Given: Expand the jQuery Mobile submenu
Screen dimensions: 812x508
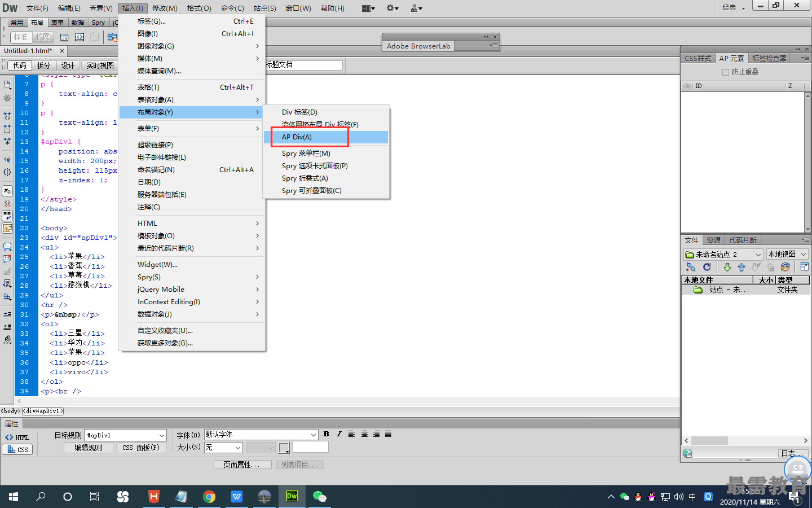Looking at the screenshot, I should tap(192, 290).
